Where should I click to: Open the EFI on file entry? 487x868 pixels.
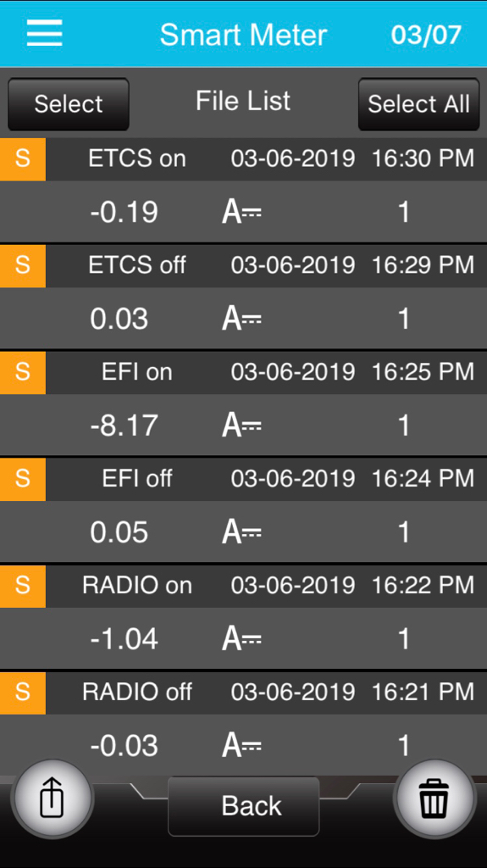[x=244, y=403]
